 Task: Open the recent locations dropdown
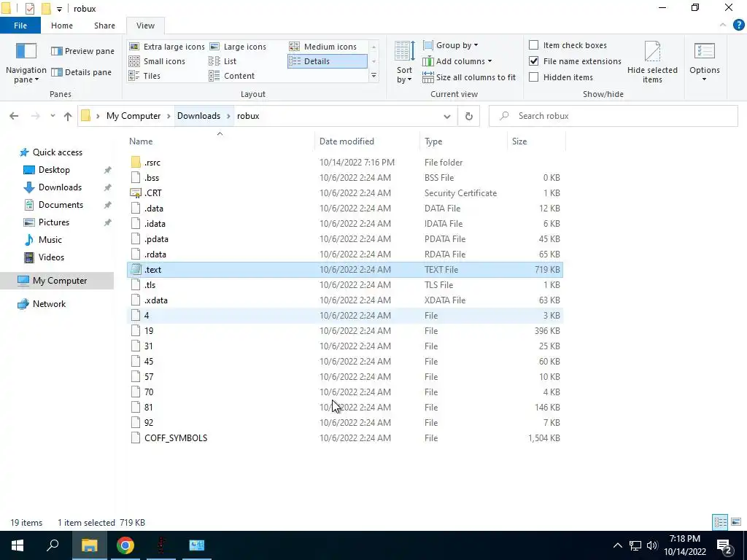coord(53,116)
